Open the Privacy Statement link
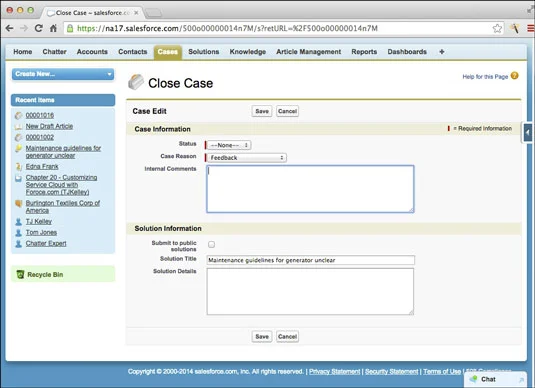The image size is (535, 388). point(334,372)
